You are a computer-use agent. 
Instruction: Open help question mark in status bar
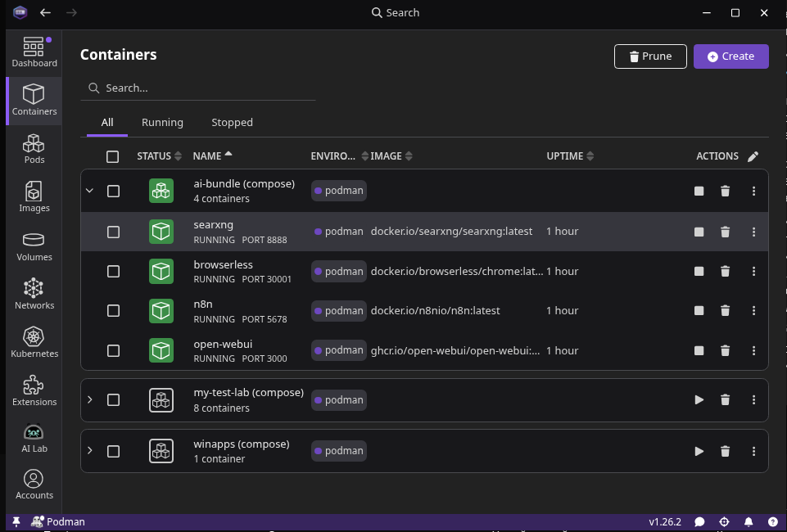coord(773,522)
